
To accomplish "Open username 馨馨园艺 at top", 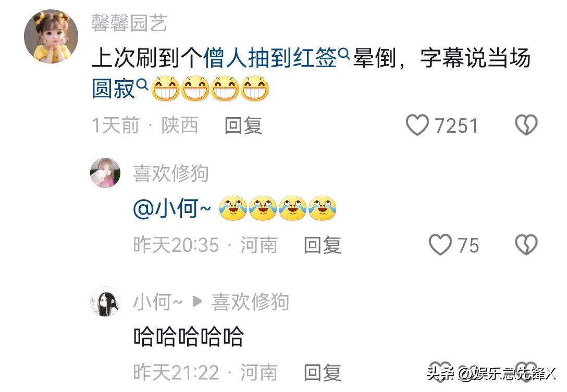I will point(129,23).
